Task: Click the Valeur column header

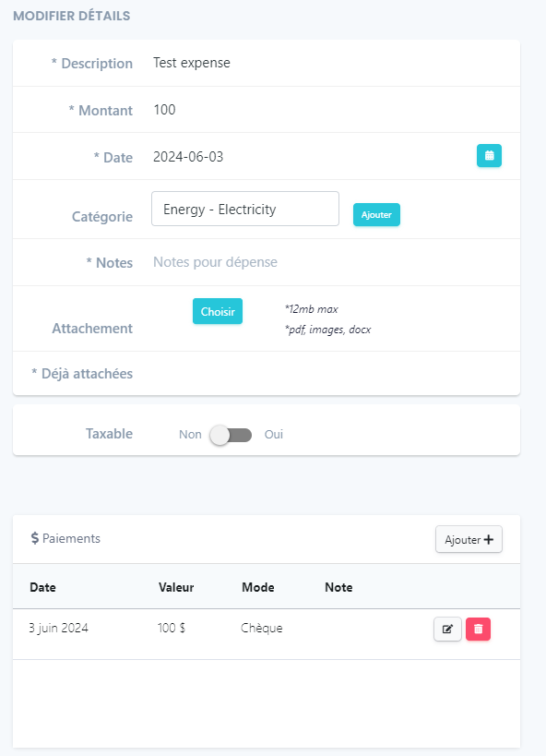Action: pyautogui.click(x=176, y=587)
